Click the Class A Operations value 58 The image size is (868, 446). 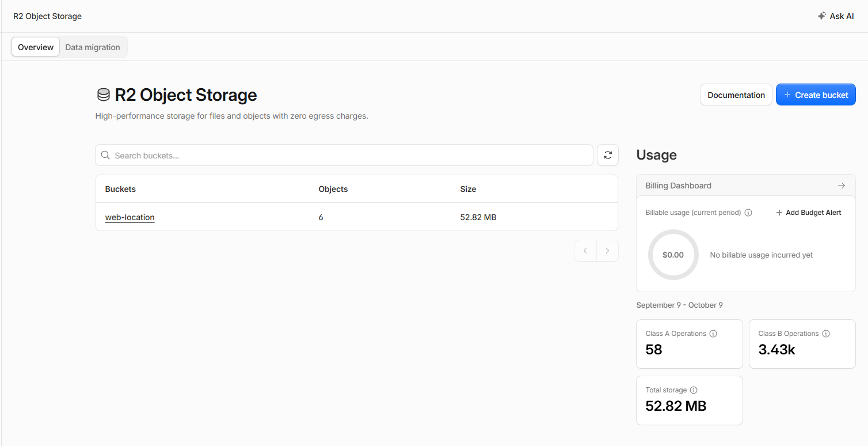pyautogui.click(x=654, y=350)
